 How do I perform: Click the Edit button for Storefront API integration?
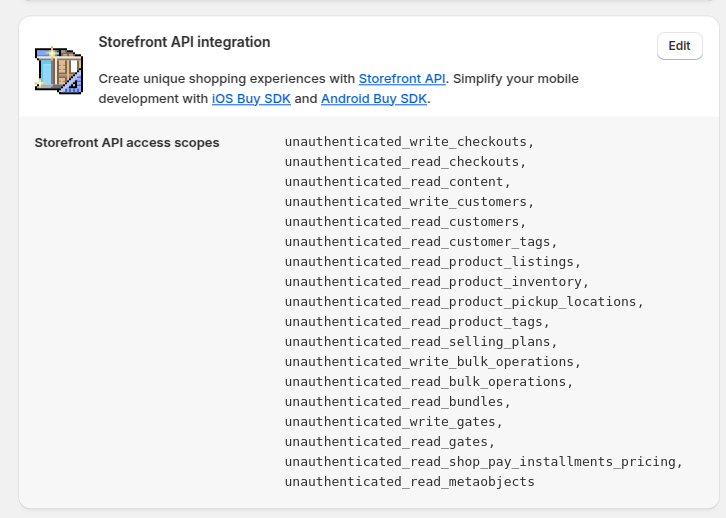[x=679, y=46]
